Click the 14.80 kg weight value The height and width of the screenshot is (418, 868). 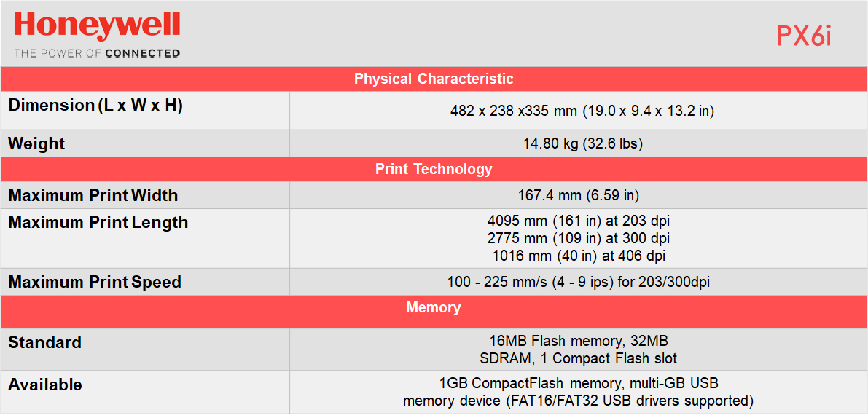tap(582, 144)
